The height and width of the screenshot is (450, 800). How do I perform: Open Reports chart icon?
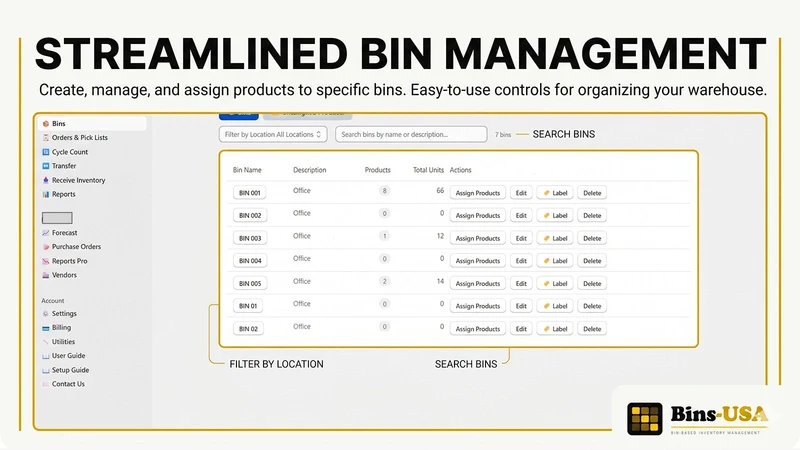coord(45,194)
